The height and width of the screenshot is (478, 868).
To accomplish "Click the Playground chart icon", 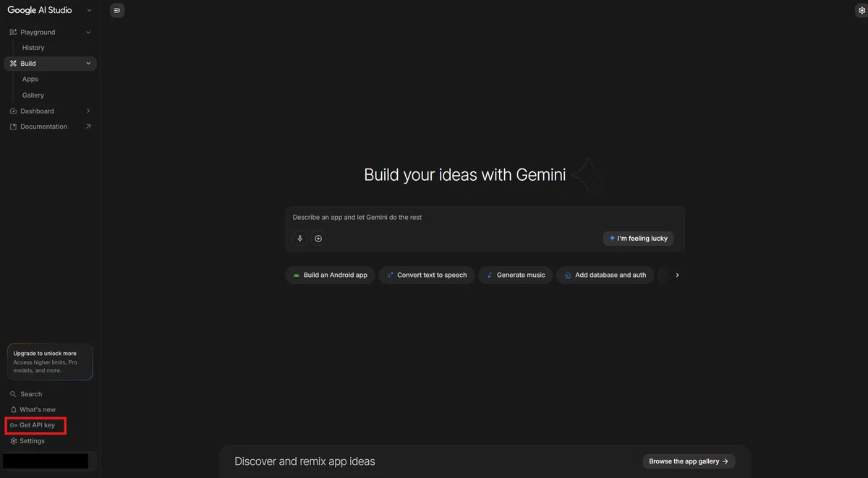I will [x=13, y=32].
